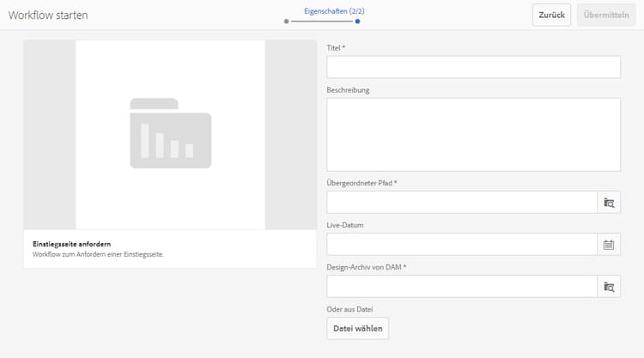Focus the Beschreibung text area
The image size is (644, 358).
point(473,135)
